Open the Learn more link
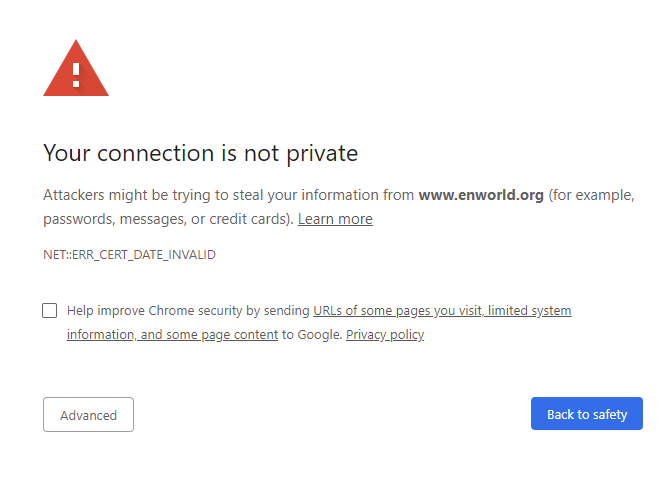Screen dimensions: 662x479 335,219
